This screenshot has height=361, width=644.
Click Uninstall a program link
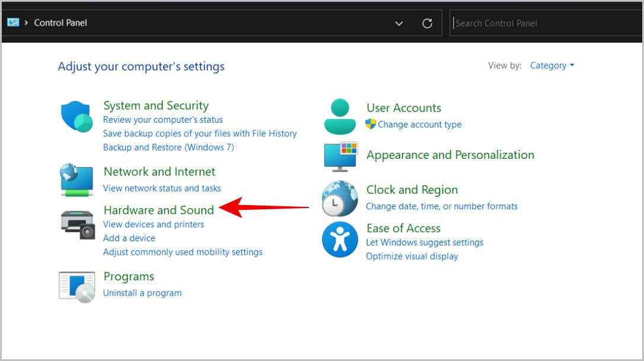tap(142, 293)
